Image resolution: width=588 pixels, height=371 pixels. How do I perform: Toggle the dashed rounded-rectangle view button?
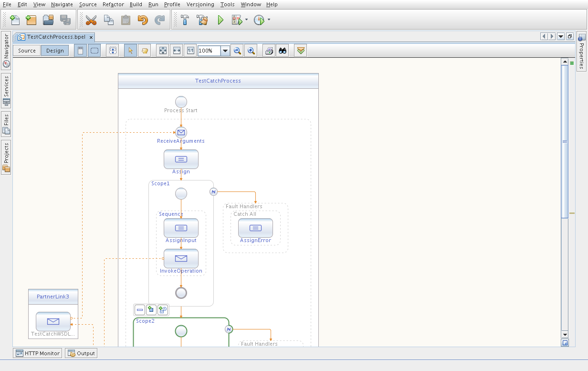coord(94,51)
